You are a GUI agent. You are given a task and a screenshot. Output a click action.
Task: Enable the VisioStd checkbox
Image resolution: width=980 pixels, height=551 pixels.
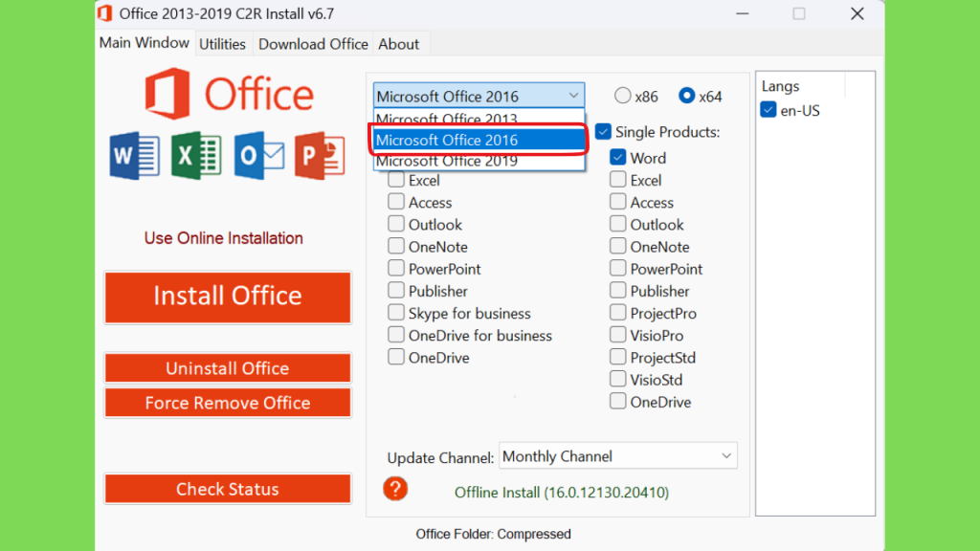pyautogui.click(x=617, y=379)
